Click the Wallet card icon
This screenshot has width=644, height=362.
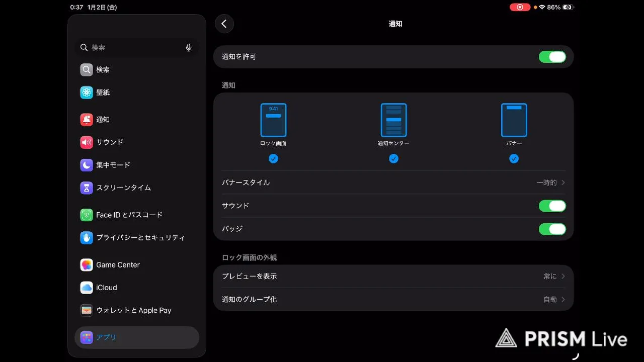pyautogui.click(x=87, y=310)
